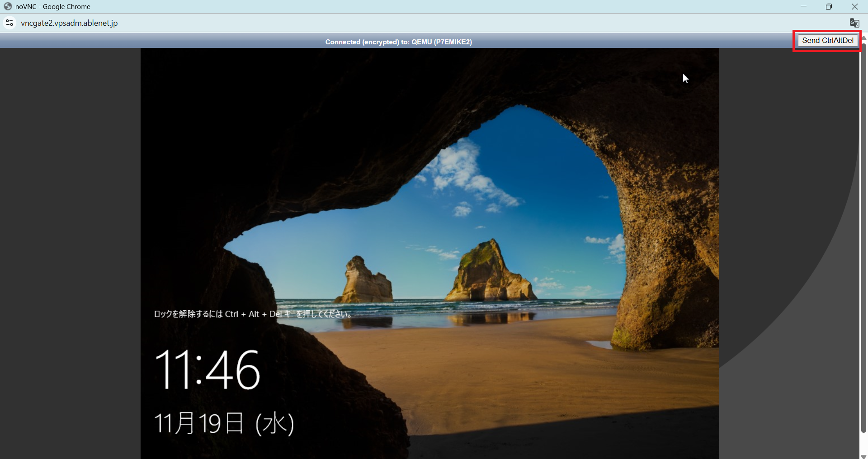Click the Ctrl + Alt + Del unlock message
Screen dimensions: 868x459
[x=253, y=314]
